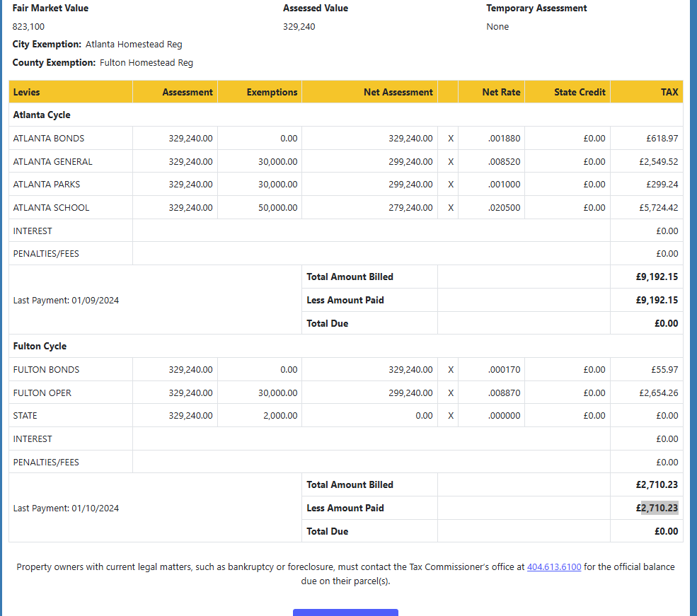Click the Atlanta General .008520 net rate
The image size is (697, 616).
(x=504, y=162)
